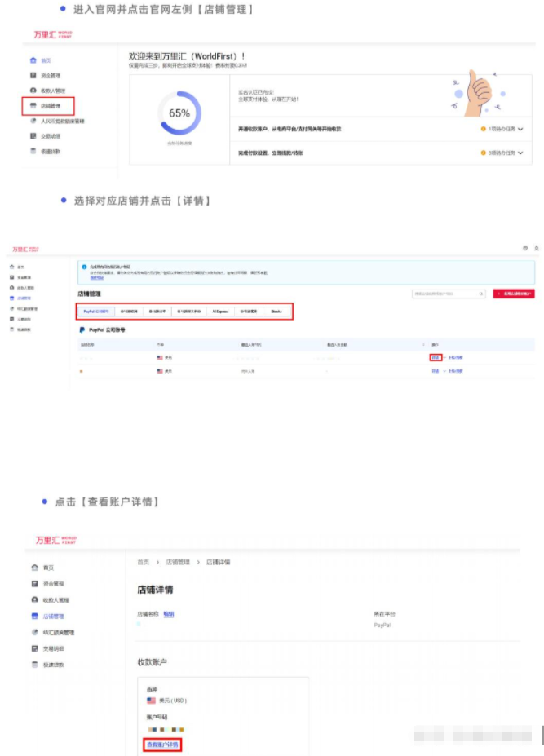This screenshot has height=756, width=544.
Task: Click the 人民币提款额度管理 icon in top sidebar
Action: pyautogui.click(x=33, y=121)
